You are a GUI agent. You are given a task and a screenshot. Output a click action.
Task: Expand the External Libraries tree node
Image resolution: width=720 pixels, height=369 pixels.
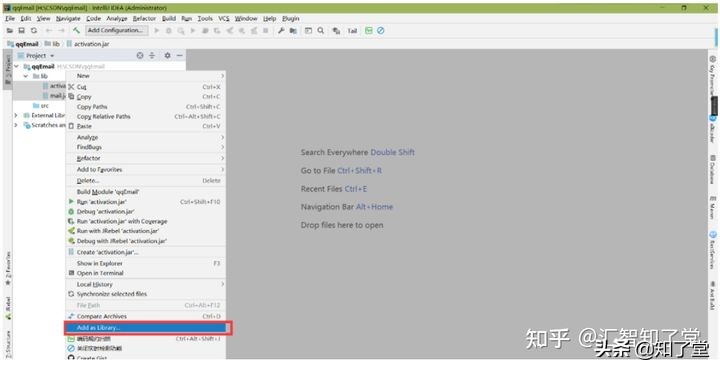coord(16,116)
